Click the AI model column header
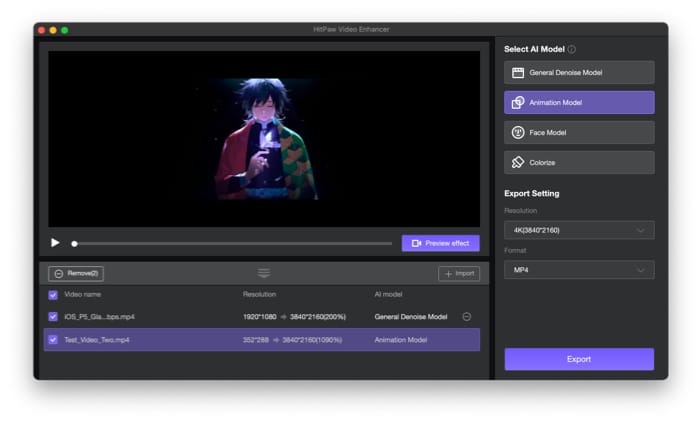This screenshot has height=423, width=700. 388,294
